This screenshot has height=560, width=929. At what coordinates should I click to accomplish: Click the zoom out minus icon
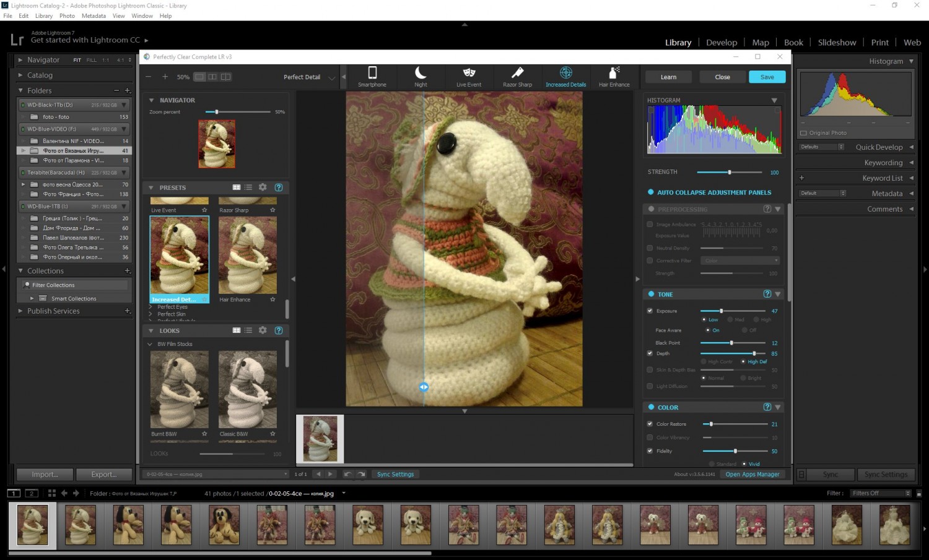pyautogui.click(x=149, y=77)
